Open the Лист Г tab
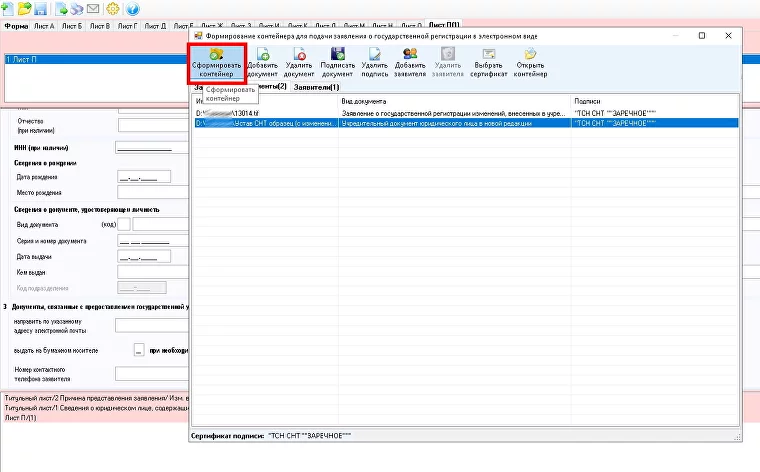Screen dimensions: 760x472 (x=127, y=26)
